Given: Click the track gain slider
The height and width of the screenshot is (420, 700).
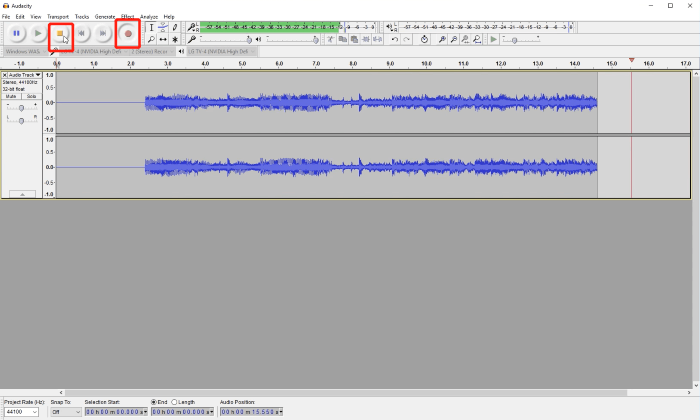Looking at the screenshot, I should pos(21,107).
